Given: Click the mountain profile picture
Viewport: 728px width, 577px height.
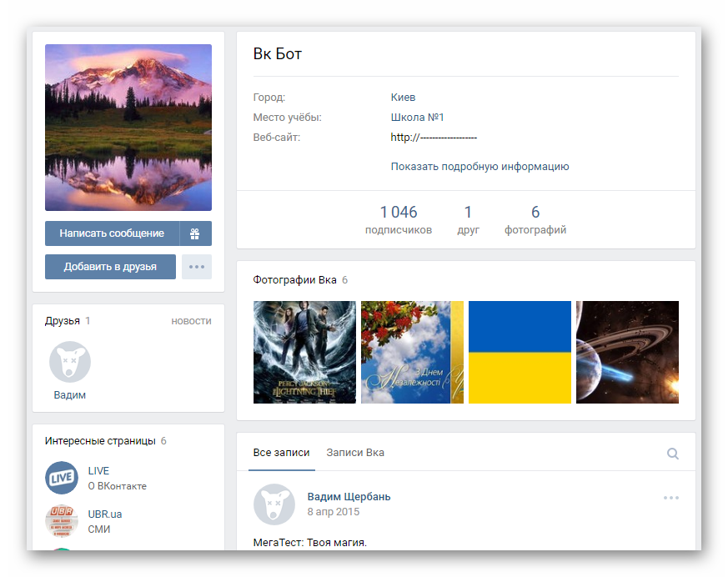Looking at the screenshot, I should pos(128,128).
